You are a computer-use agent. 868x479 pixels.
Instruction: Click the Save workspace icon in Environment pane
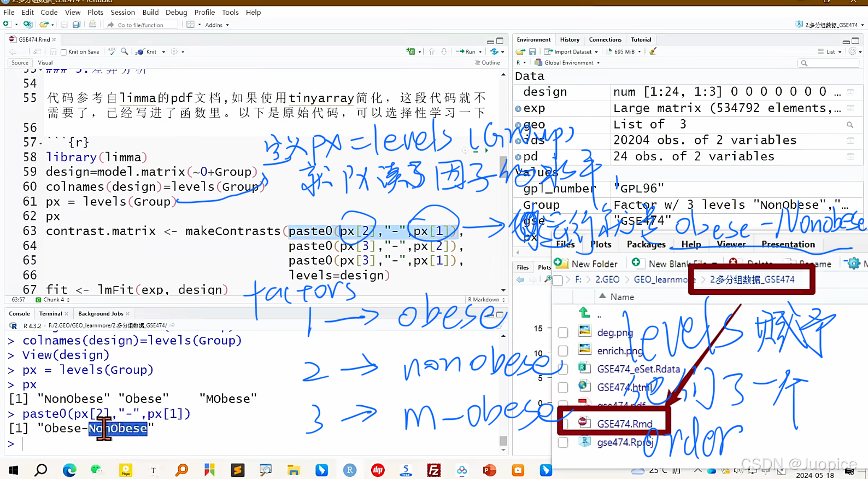point(532,51)
